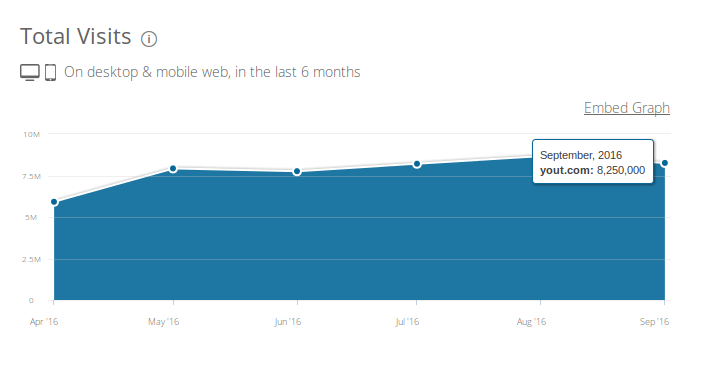The image size is (719, 369).
Task: Click the 10M y-axis label
Action: (x=32, y=134)
